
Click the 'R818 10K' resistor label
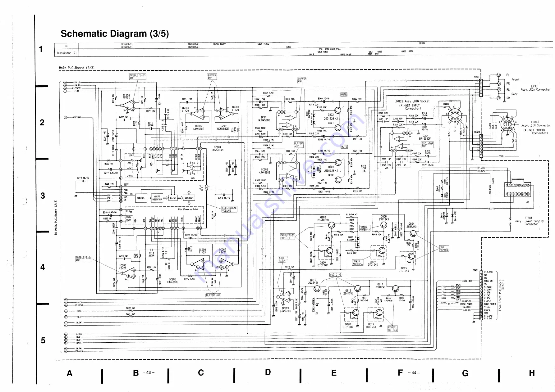click(290, 267)
